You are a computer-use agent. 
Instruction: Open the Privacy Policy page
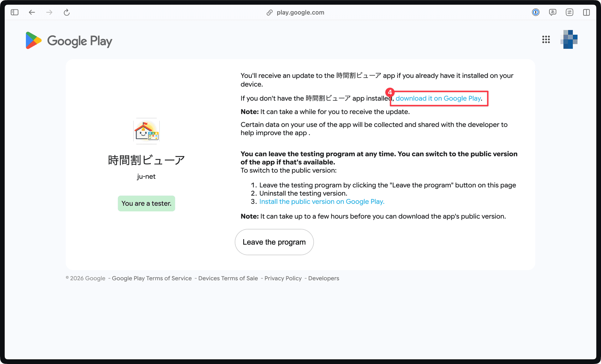point(283,278)
